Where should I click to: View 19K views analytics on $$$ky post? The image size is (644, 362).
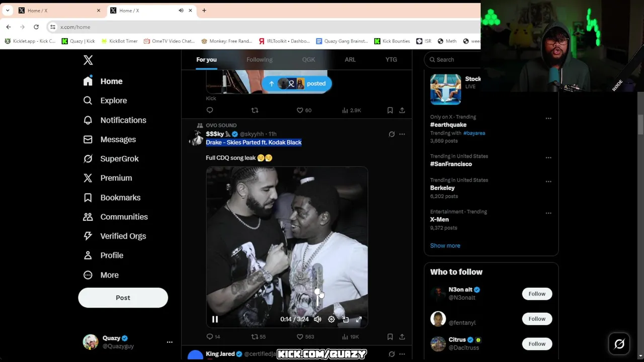click(350, 337)
